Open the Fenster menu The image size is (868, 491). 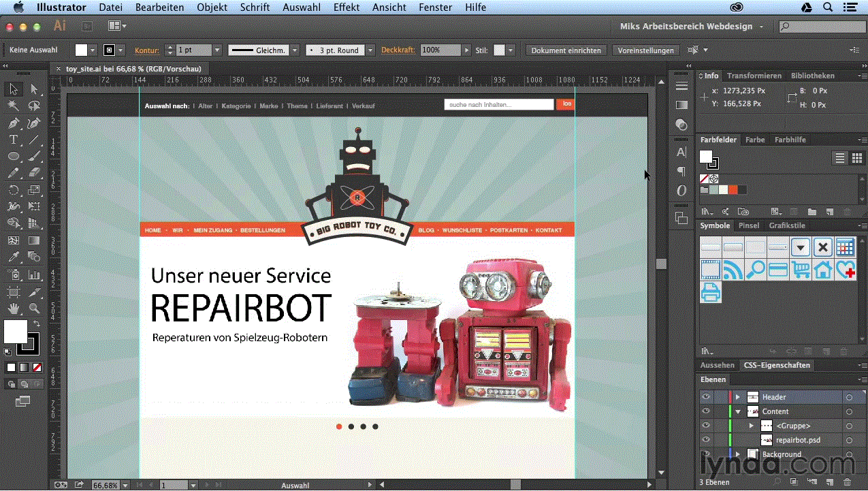[x=435, y=7]
